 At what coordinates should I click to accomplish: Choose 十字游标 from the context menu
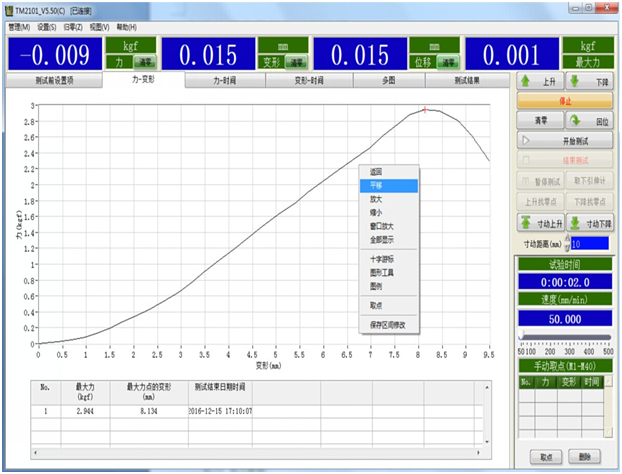pyautogui.click(x=381, y=259)
